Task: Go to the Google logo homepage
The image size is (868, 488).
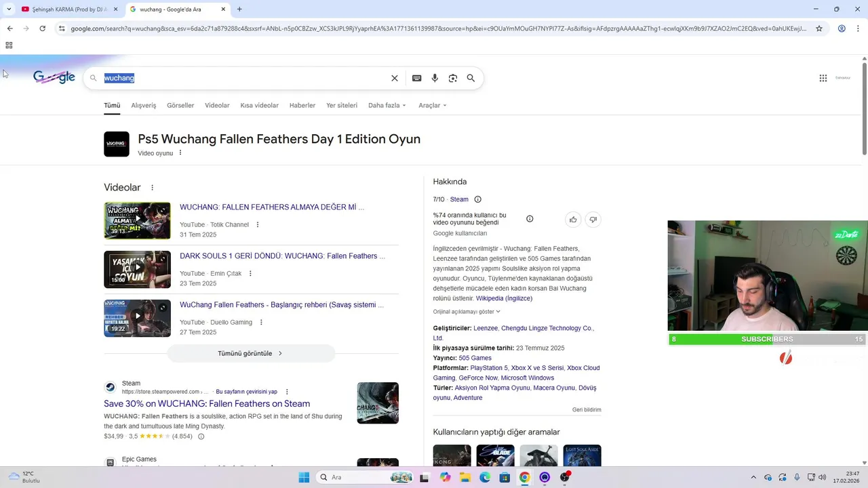Action: [x=54, y=77]
